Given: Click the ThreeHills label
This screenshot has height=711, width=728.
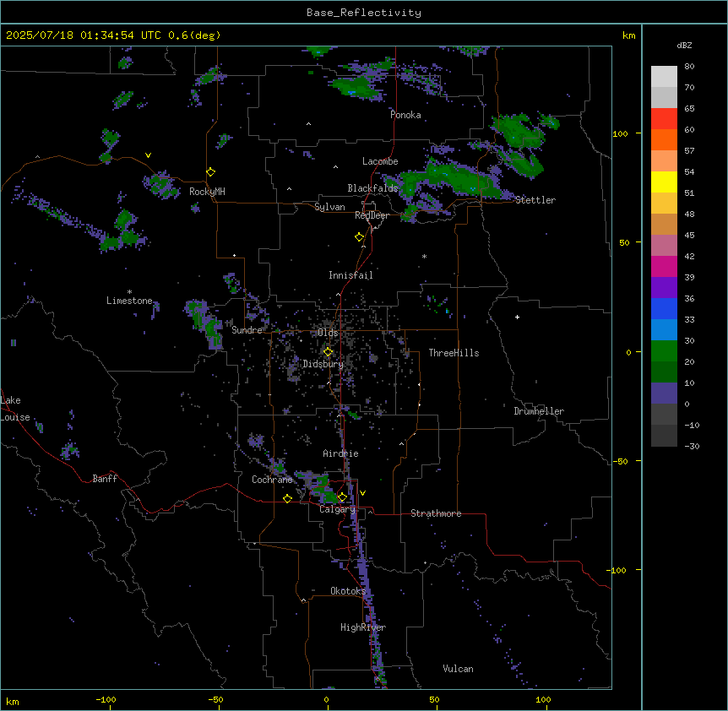Looking at the screenshot, I should click(x=454, y=353).
